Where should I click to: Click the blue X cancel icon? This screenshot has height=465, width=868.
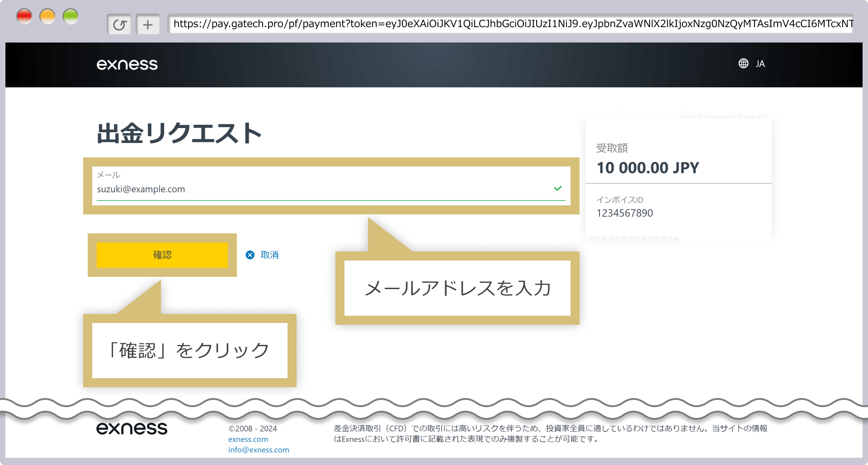(250, 255)
